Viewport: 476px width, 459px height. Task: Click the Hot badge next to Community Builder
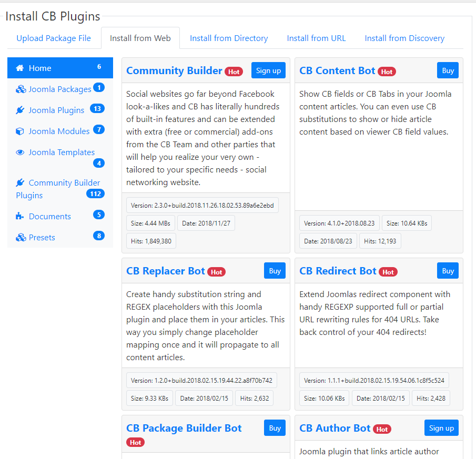point(234,72)
